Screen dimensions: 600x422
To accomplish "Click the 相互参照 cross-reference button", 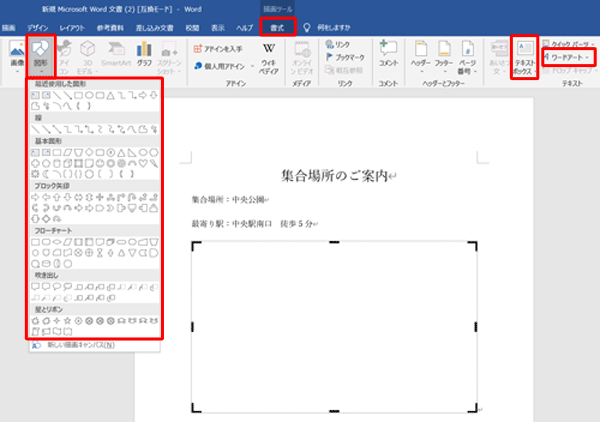I will (344, 70).
